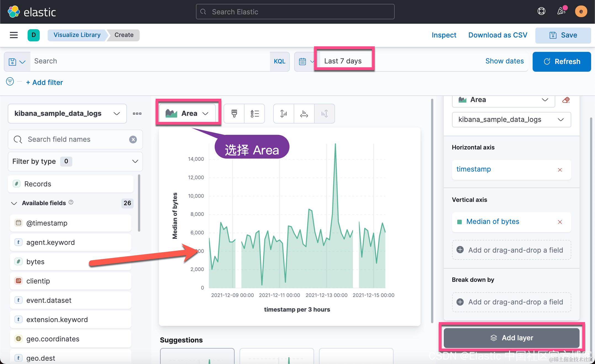Open the newsfeed celebration icon
Image resolution: width=595 pixels, height=364 pixels.
[x=561, y=11]
